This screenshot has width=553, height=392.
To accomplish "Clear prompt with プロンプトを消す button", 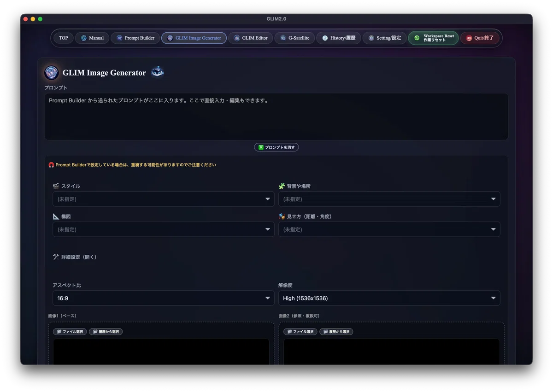I will pyautogui.click(x=276, y=147).
